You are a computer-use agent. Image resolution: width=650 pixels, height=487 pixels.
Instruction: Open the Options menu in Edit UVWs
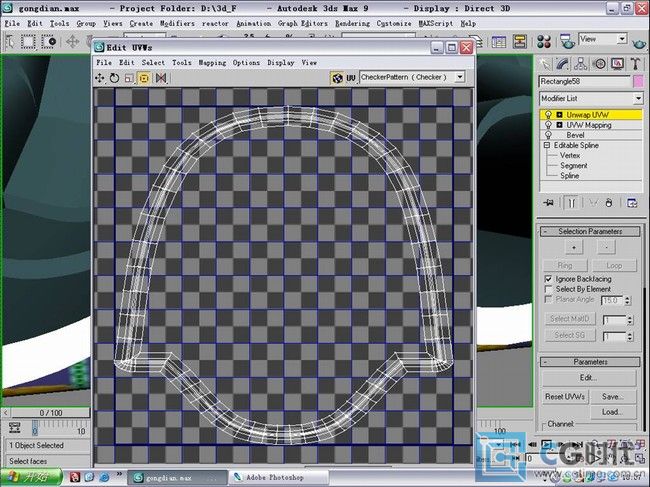[x=246, y=63]
